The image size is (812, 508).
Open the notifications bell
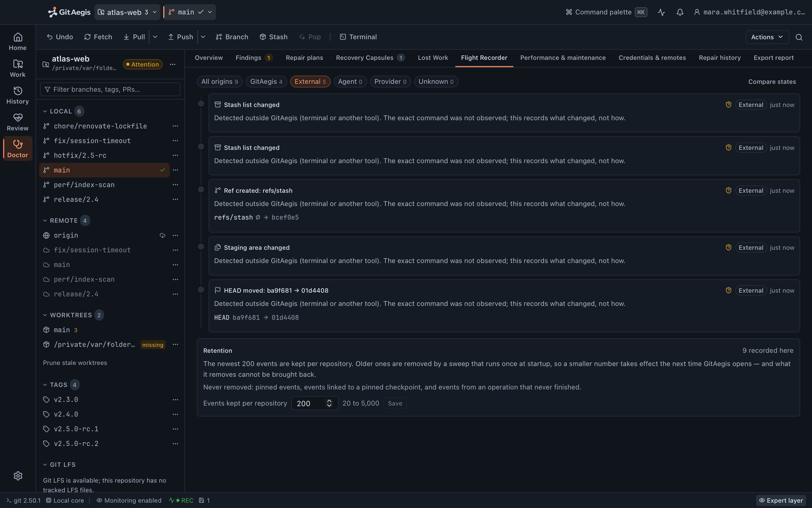pos(680,12)
